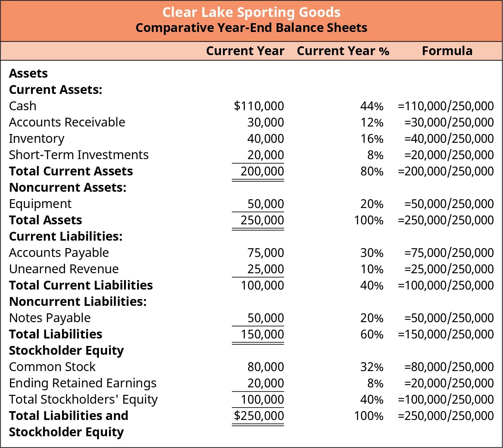Select the Accounts Receivable row label
The width and height of the screenshot is (503, 448).
[x=67, y=122]
